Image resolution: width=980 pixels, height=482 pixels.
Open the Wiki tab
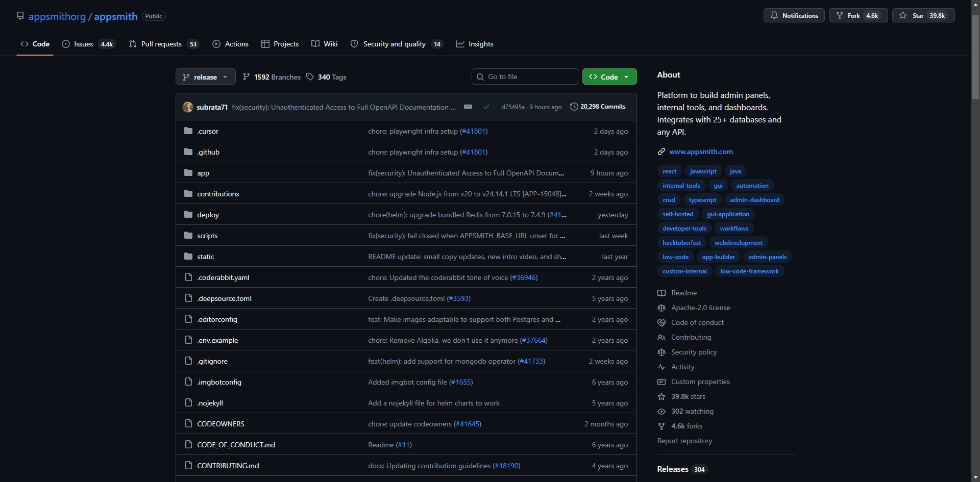325,44
